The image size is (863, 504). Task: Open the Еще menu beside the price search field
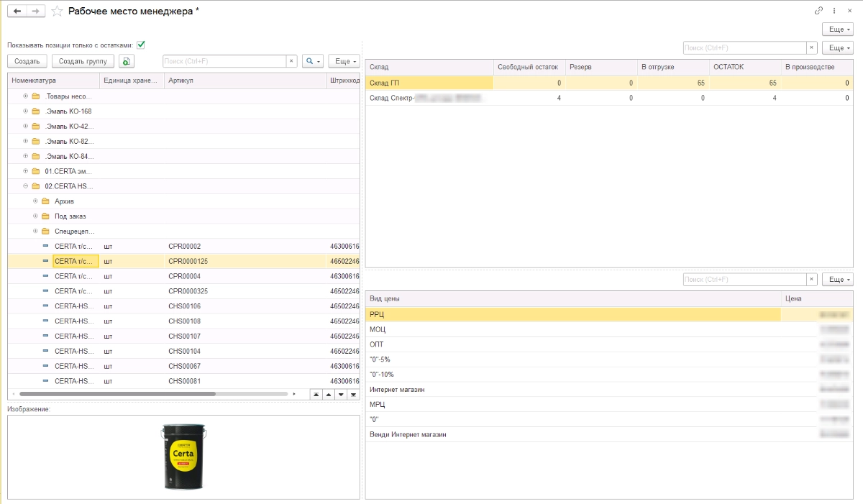point(838,279)
